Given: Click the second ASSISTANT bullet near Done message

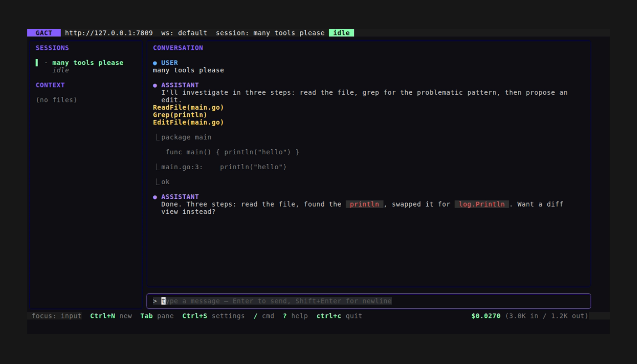Looking at the screenshot, I should coord(155,197).
